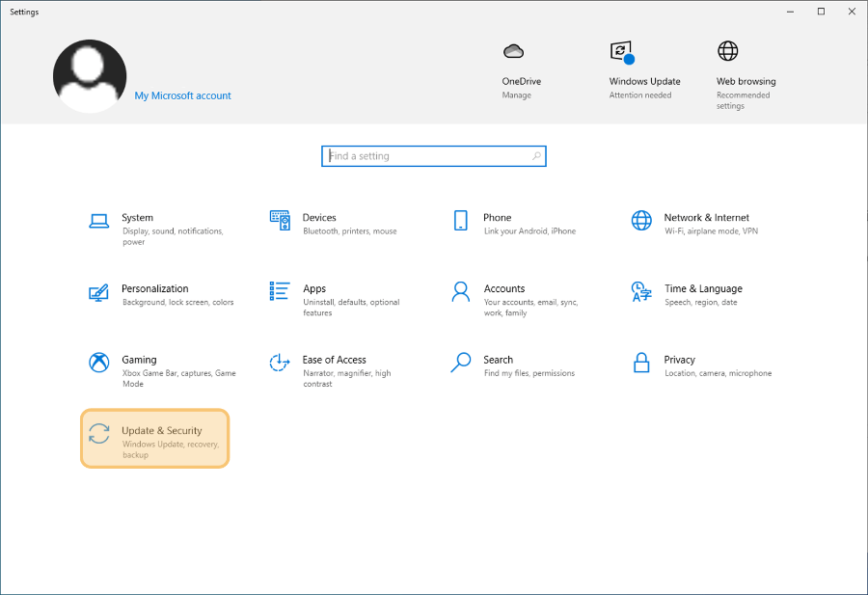Select the Devices keyboard and speaker icon

[280, 220]
